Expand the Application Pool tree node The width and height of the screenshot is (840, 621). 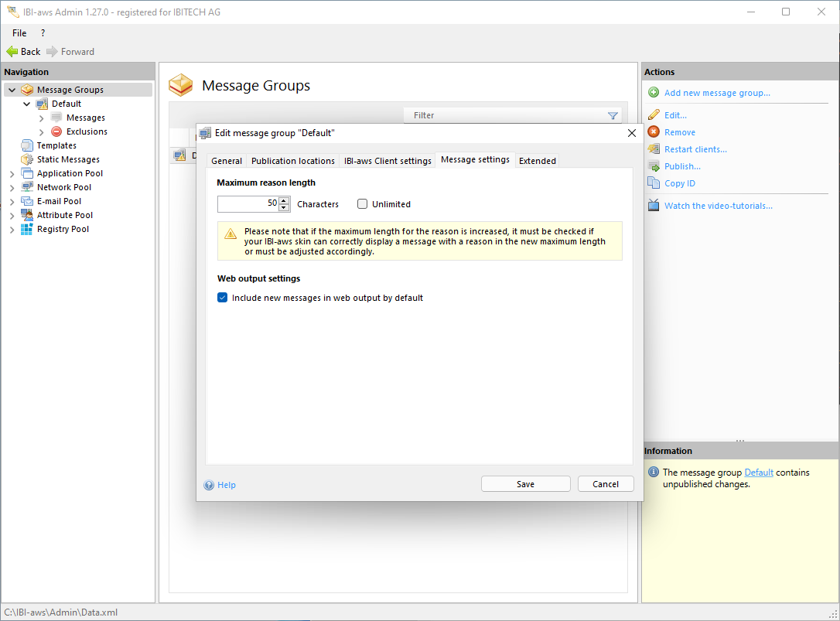coord(12,174)
